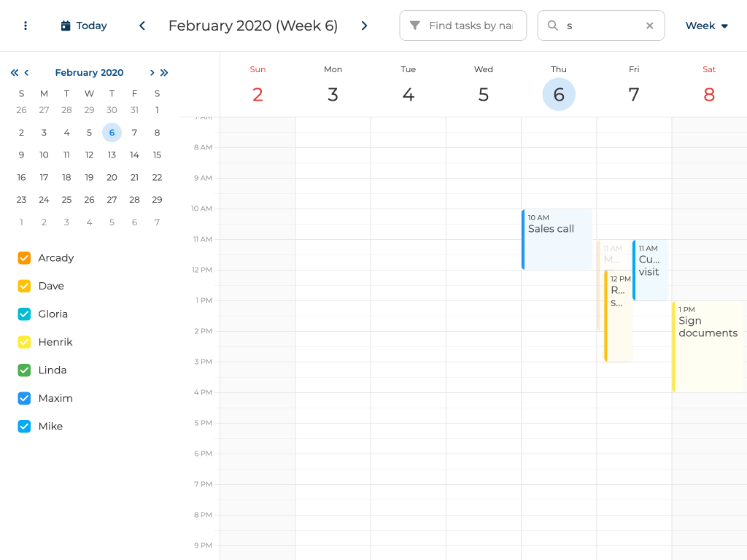Click the February 2020 (Week 6) heading

point(253,26)
